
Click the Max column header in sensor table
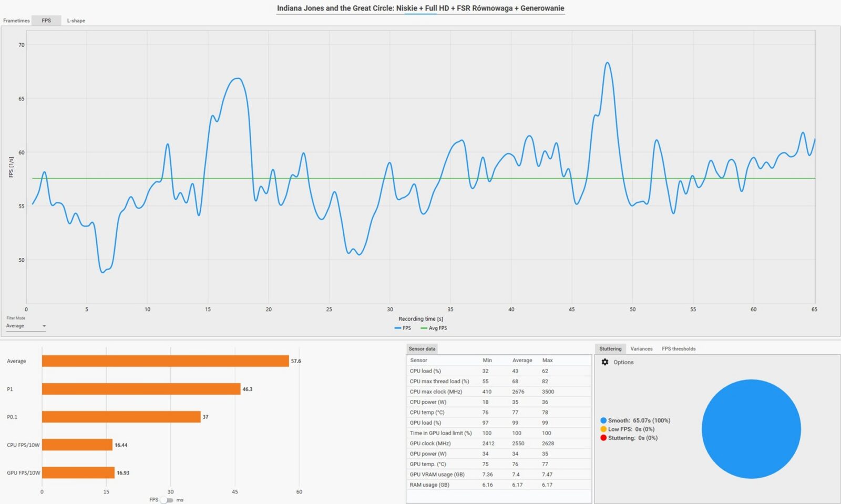pos(547,361)
